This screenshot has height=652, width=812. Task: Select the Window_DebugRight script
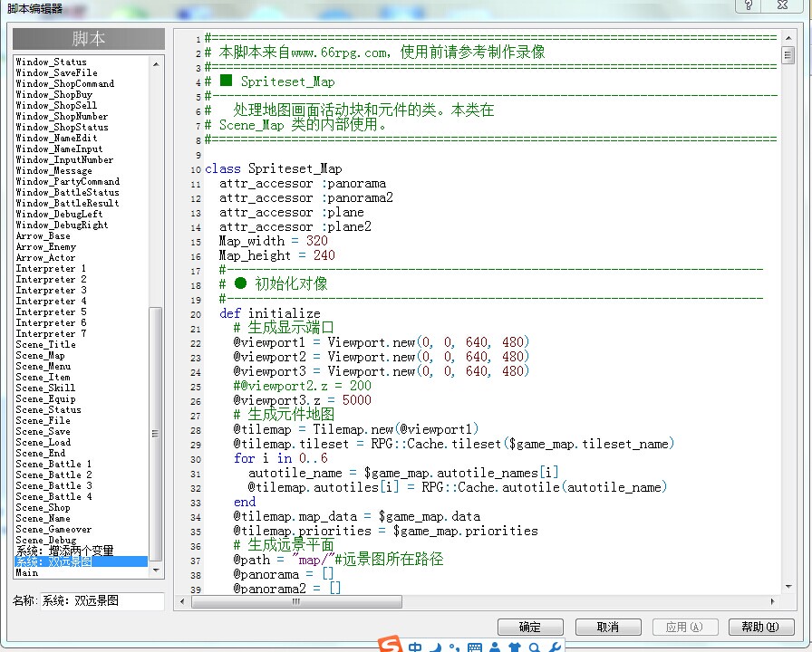coord(81,225)
